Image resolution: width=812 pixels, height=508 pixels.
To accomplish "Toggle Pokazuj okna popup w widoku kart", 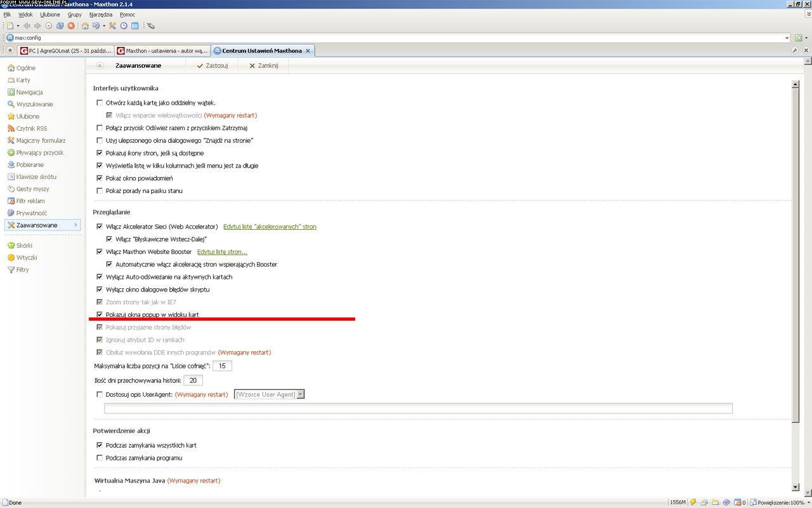I will (x=99, y=314).
